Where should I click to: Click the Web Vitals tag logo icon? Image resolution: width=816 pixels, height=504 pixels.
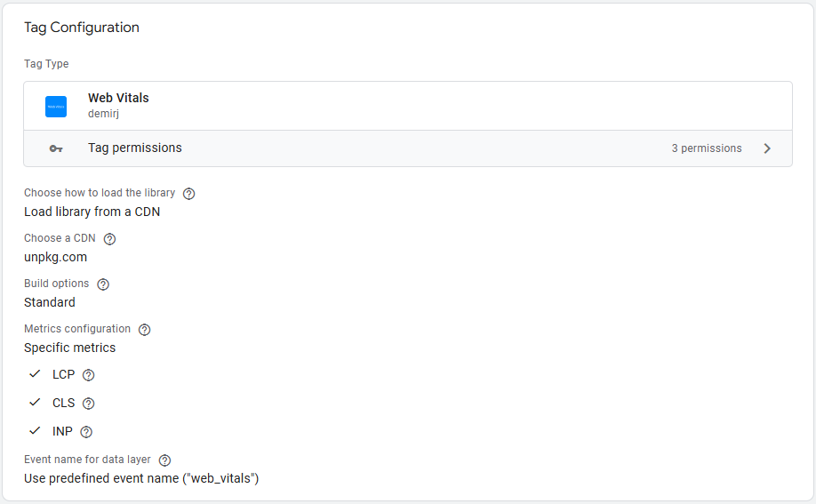point(56,107)
